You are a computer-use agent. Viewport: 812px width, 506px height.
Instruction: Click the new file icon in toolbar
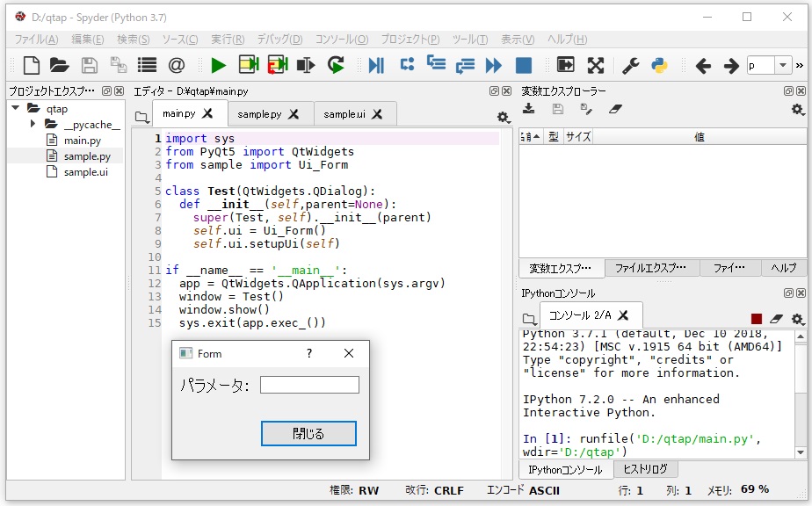31,65
